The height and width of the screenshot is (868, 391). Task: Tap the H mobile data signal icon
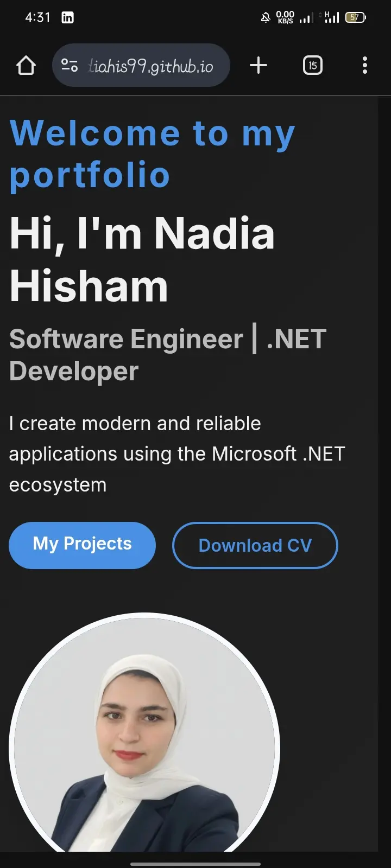331,17
